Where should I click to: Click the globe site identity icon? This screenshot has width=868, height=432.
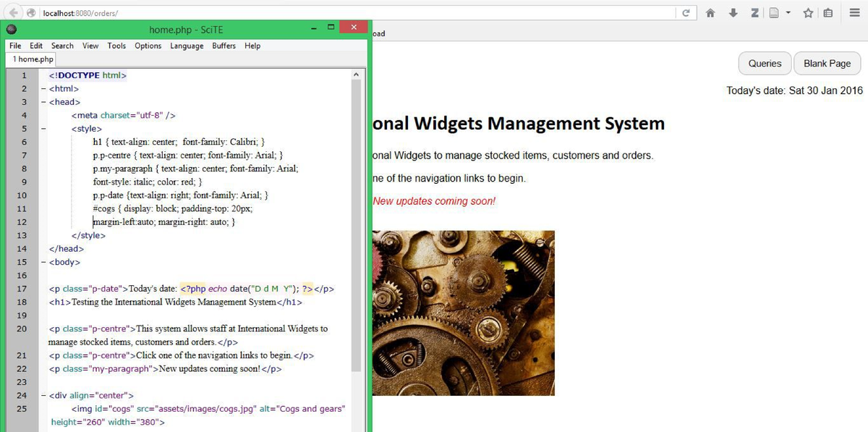31,13
